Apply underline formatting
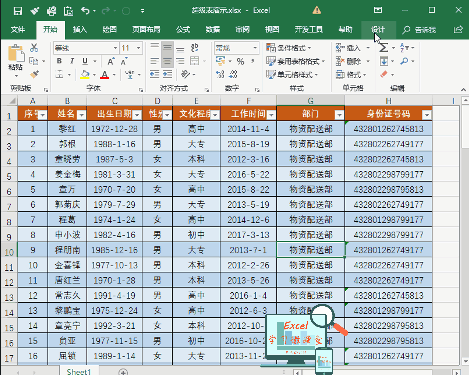Image resolution: width=469 pixels, height=375 pixels. pyautogui.click(x=85, y=61)
